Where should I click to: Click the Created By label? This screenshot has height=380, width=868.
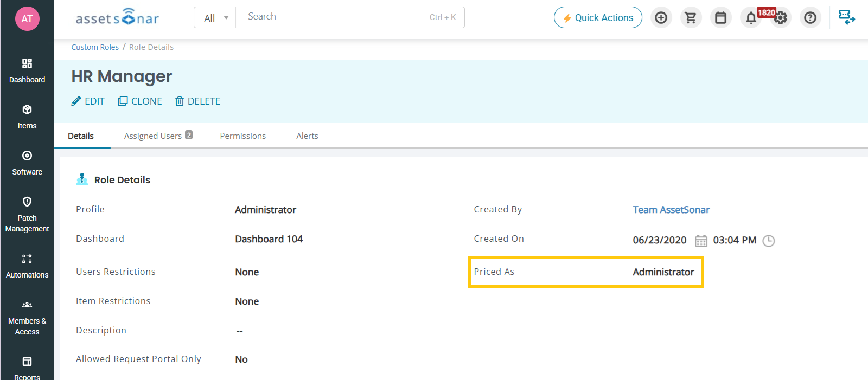[x=497, y=209]
